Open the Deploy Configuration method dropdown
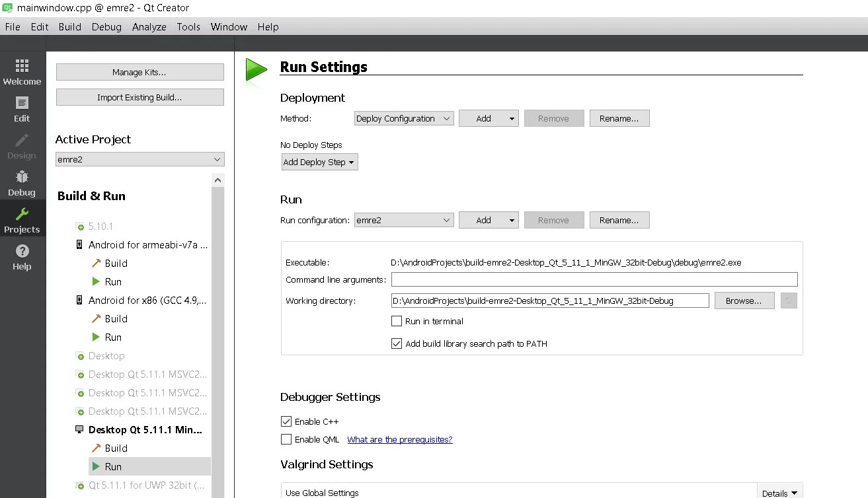Viewport: 868px width, 498px height. (x=404, y=118)
